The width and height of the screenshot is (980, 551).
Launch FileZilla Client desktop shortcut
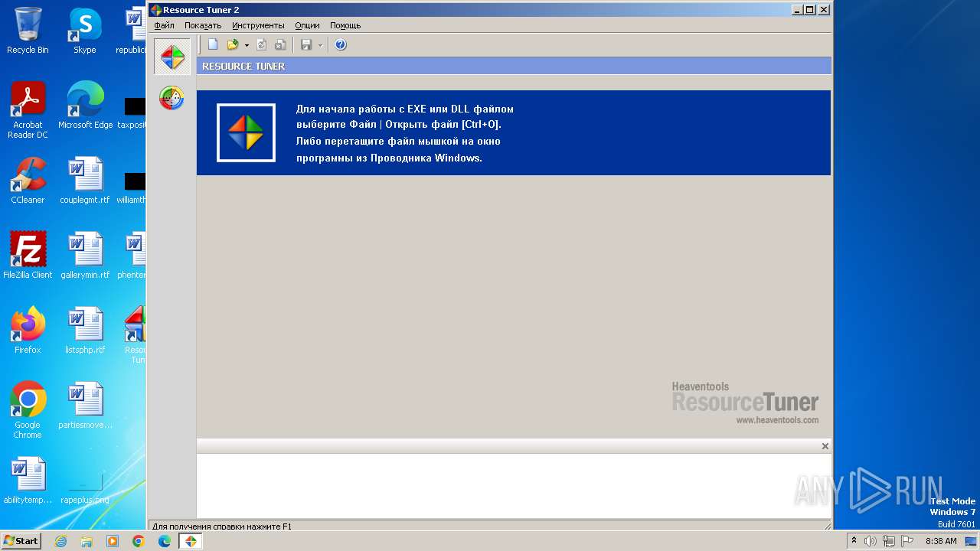tap(28, 256)
